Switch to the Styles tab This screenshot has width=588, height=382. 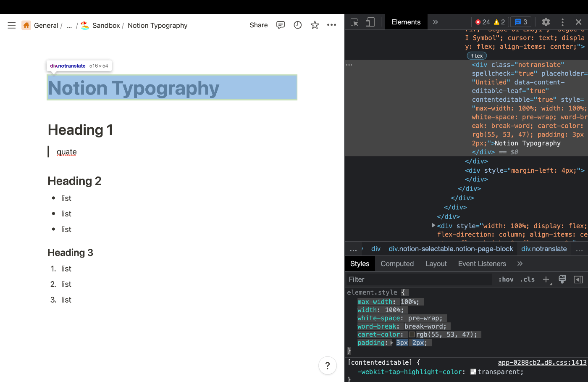click(x=360, y=263)
